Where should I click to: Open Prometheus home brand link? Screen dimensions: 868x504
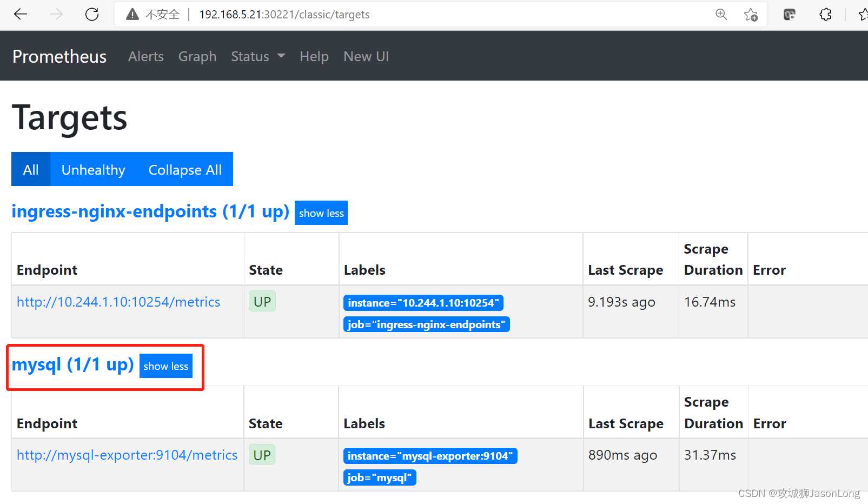tap(59, 56)
